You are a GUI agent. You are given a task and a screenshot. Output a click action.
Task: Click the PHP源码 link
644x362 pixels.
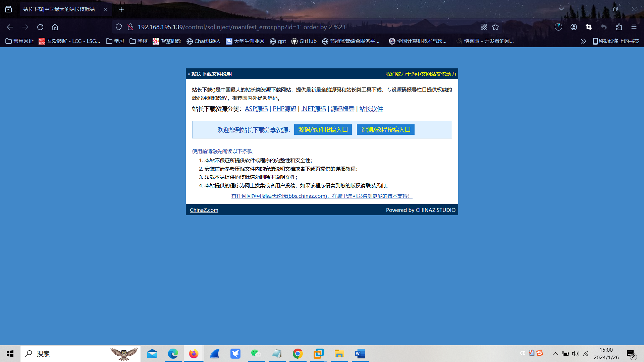[284, 109]
